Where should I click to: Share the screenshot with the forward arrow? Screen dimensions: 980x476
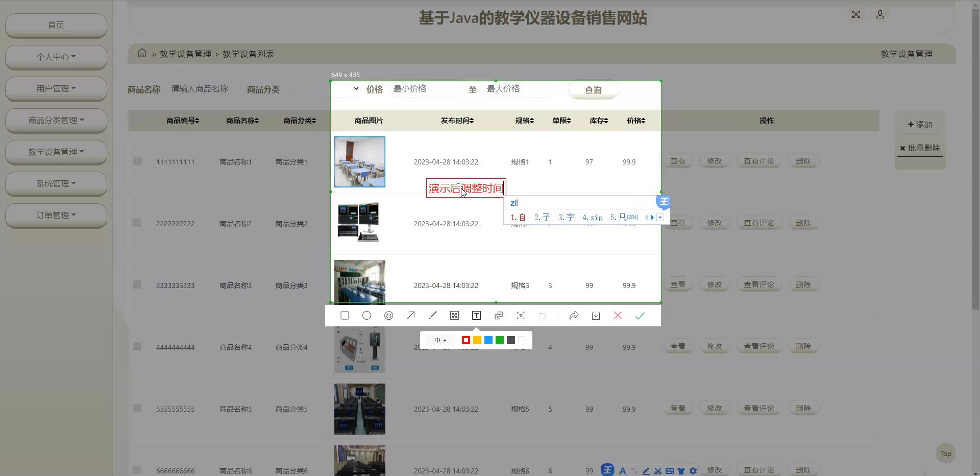click(574, 316)
